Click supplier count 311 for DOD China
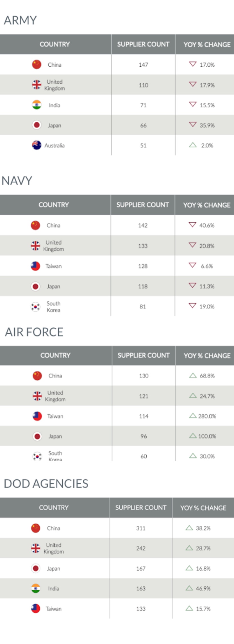 (141, 528)
